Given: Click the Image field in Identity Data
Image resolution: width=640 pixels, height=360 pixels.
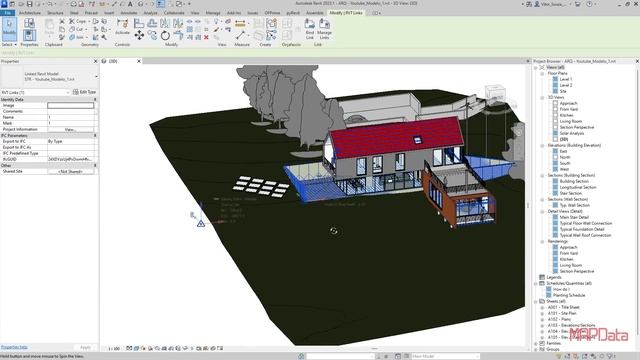Looking at the screenshot, I should coord(71,105).
